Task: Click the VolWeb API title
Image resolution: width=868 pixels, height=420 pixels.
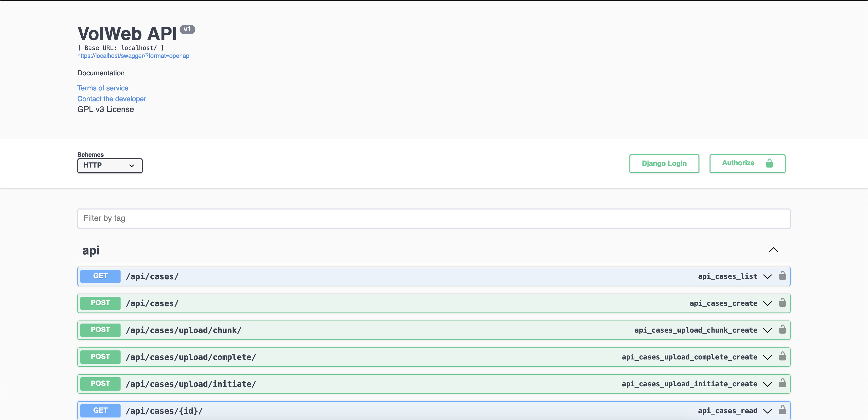Action: tap(127, 33)
